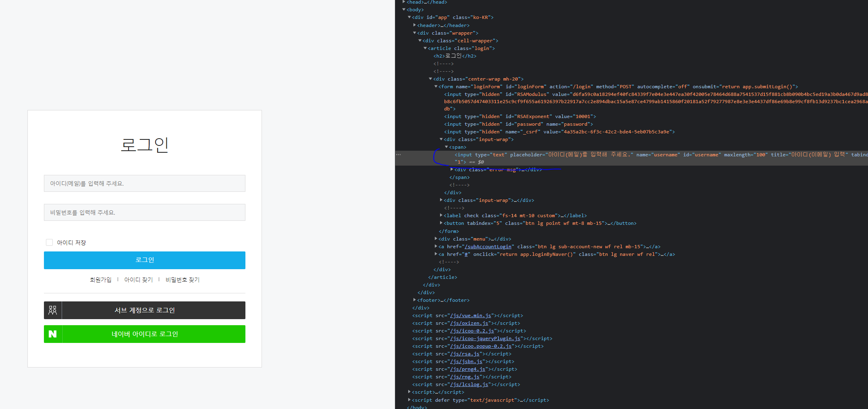Open the /js/icoo-0.2.js script link

[x=472, y=331]
